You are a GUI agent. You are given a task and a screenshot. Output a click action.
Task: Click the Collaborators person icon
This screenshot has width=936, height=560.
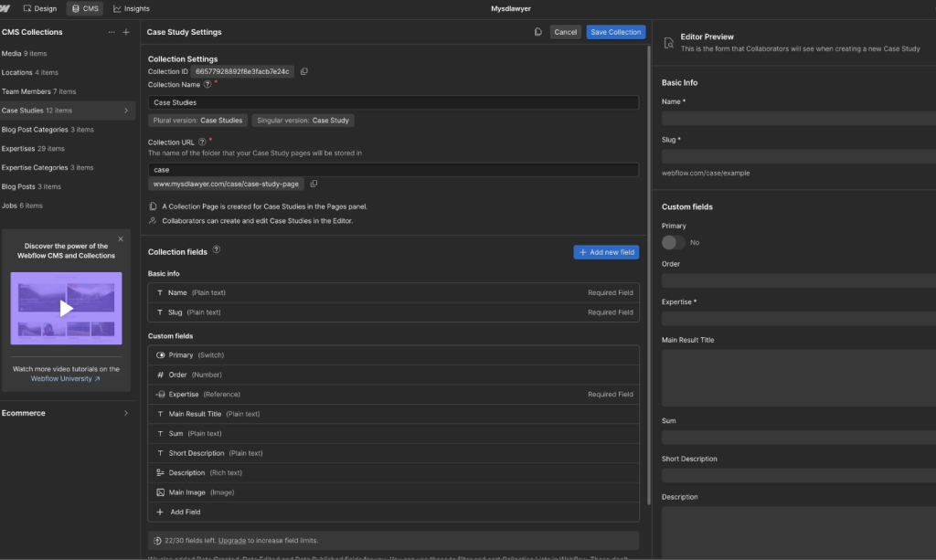(x=153, y=221)
